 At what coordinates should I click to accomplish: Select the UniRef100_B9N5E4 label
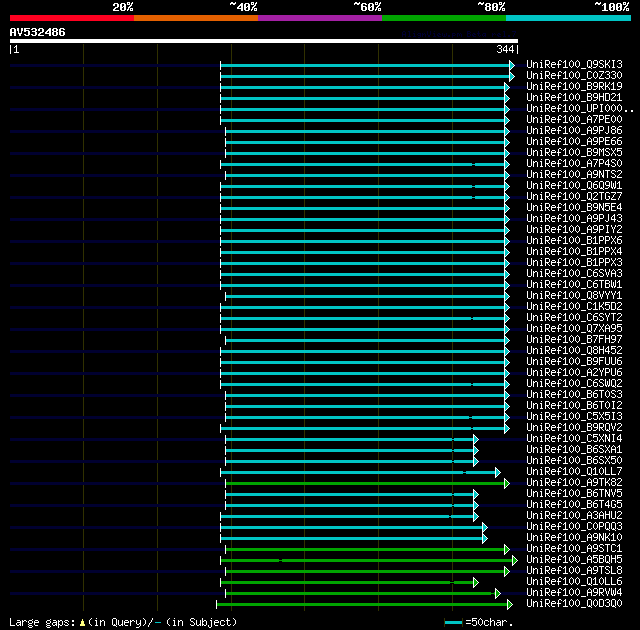(574, 208)
